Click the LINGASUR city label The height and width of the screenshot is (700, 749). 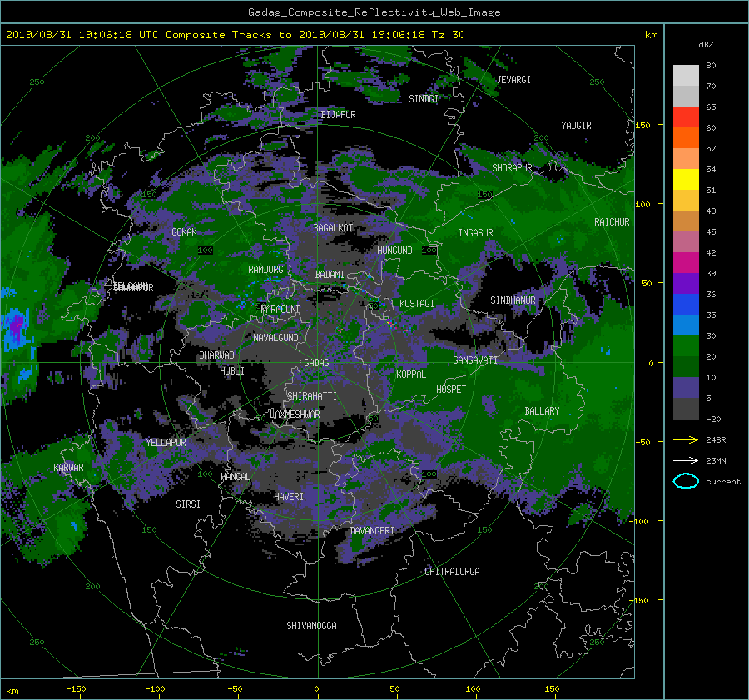coord(473,233)
